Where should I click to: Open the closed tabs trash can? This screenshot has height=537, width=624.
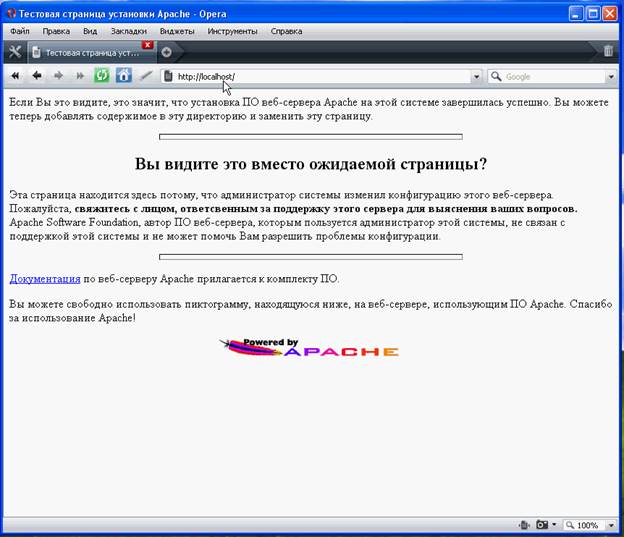(608, 51)
